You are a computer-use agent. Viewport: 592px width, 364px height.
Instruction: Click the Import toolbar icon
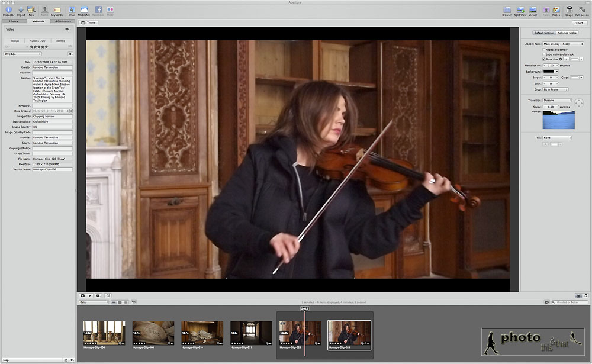(21, 9)
